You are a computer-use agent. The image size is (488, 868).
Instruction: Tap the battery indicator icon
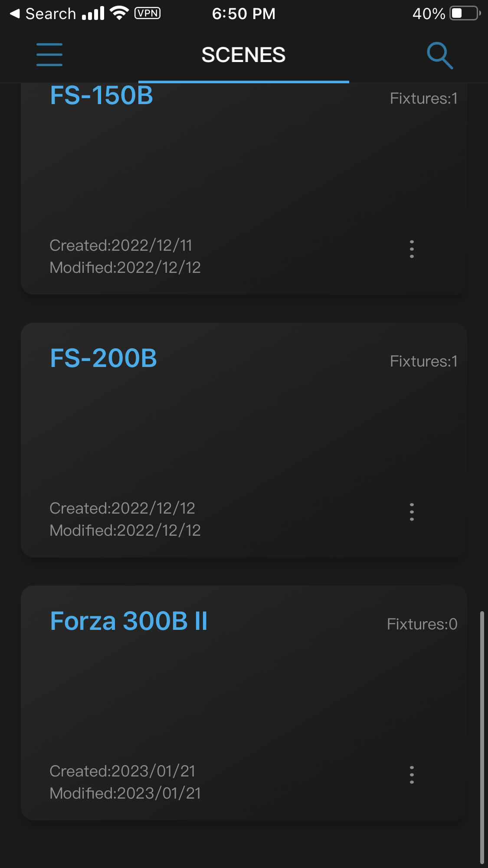[x=465, y=13]
